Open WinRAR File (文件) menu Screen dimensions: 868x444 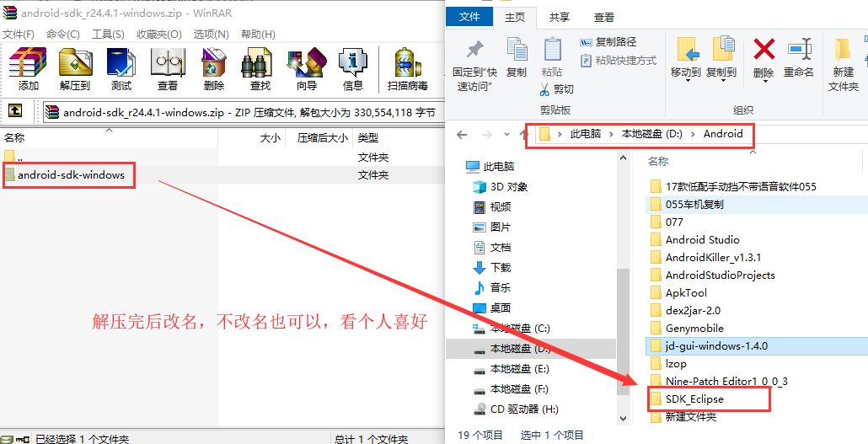19,35
